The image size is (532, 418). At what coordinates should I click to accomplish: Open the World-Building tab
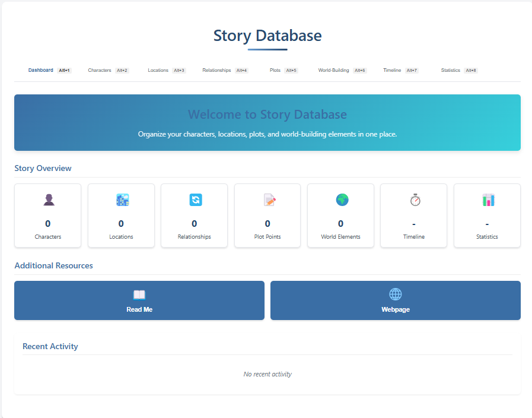tap(333, 69)
